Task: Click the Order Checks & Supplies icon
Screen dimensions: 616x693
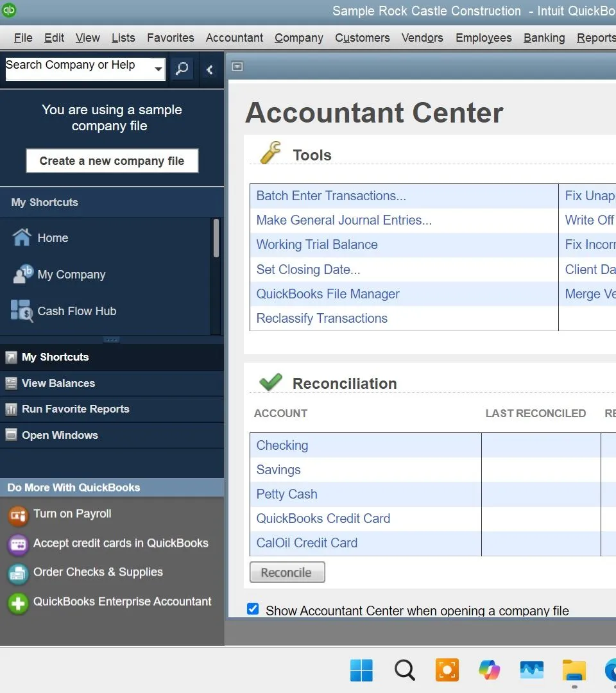Action: click(x=18, y=574)
